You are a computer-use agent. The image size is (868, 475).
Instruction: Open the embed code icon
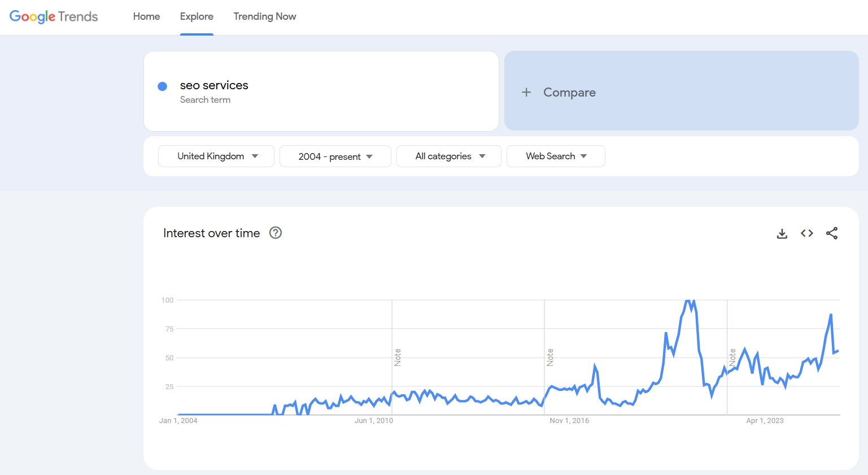point(806,233)
